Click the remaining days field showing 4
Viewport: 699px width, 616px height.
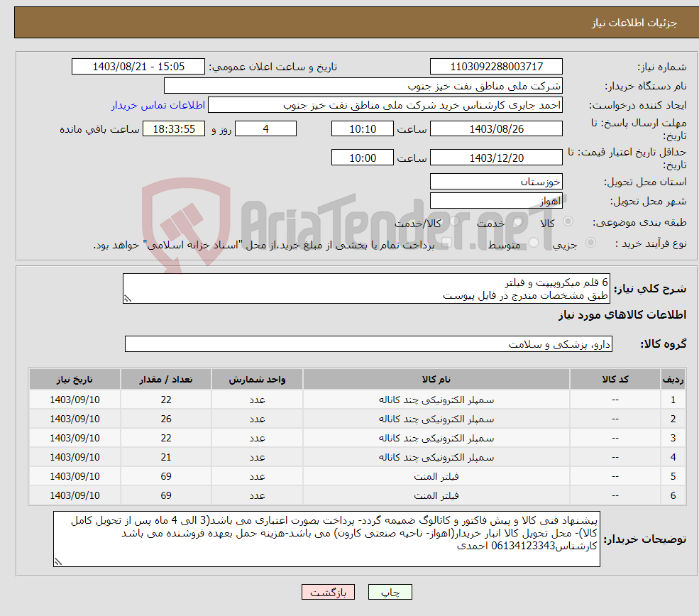(265, 129)
